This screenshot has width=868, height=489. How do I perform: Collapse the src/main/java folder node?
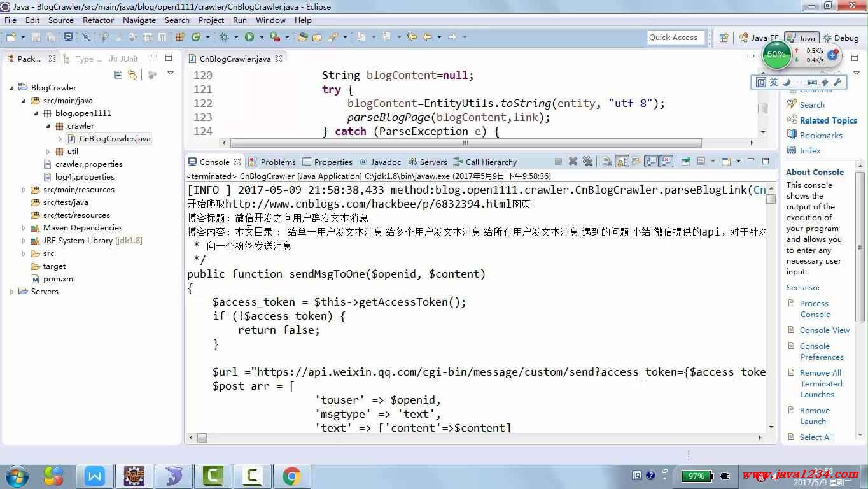(24, 101)
